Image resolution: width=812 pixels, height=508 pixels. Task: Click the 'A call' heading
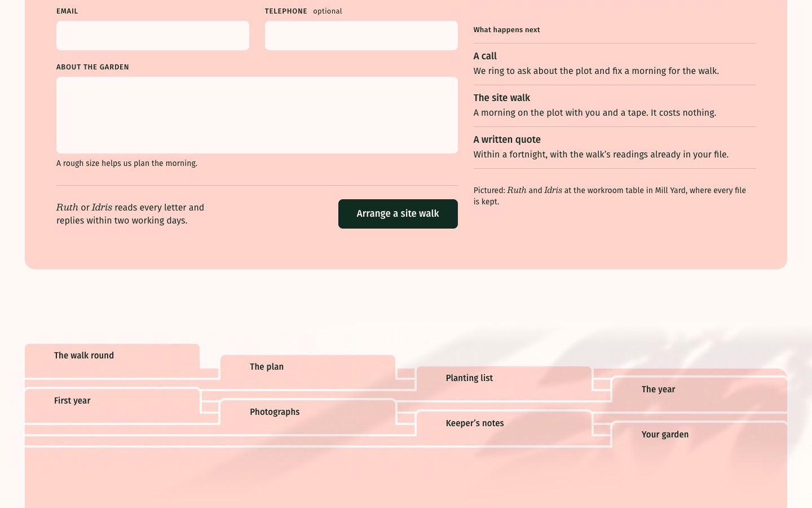pyautogui.click(x=485, y=56)
